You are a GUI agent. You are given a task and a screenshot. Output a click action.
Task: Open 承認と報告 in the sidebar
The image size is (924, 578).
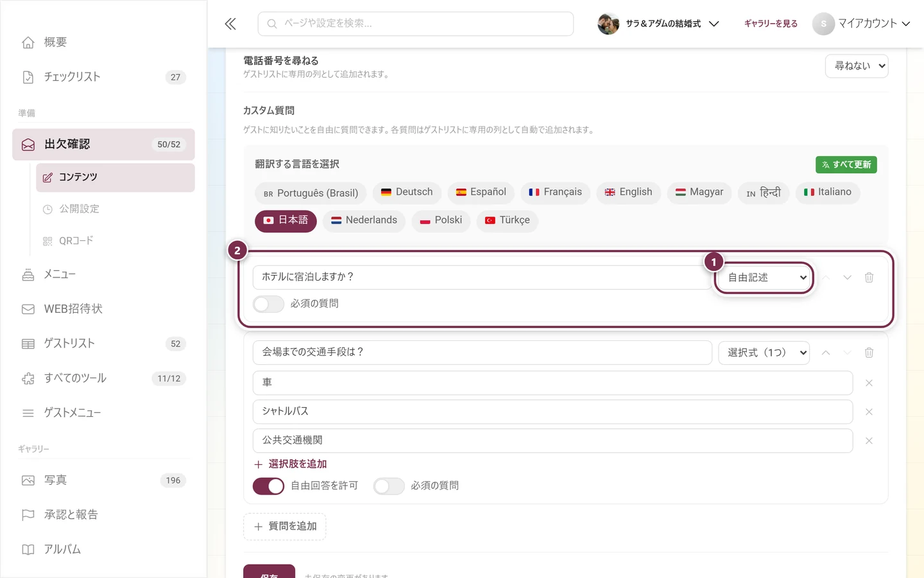click(103, 515)
